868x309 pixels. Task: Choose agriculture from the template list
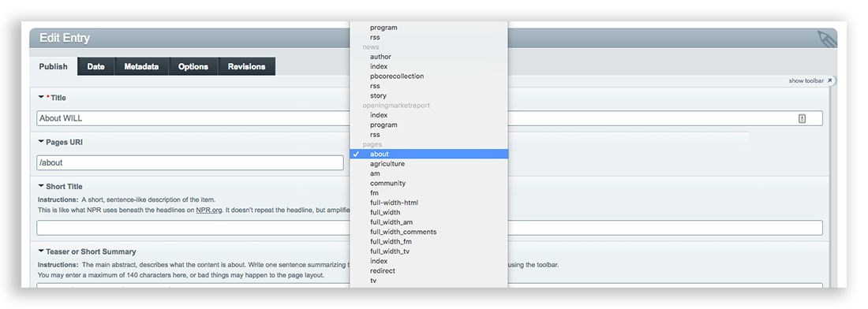click(429, 164)
